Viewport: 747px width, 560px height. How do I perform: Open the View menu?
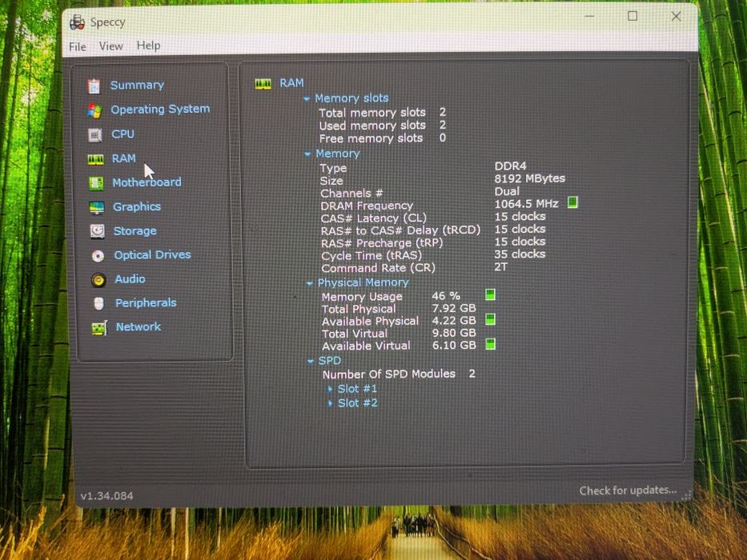click(111, 46)
